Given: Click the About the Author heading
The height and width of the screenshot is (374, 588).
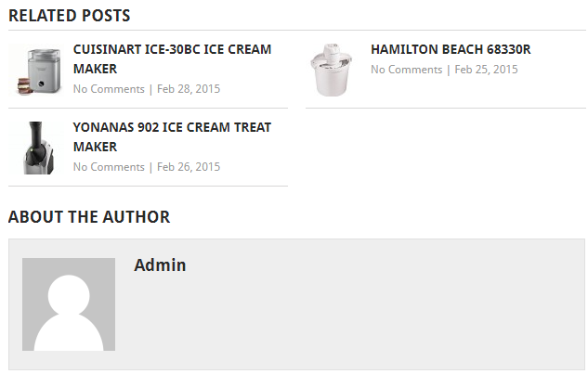Looking at the screenshot, I should tap(89, 217).
